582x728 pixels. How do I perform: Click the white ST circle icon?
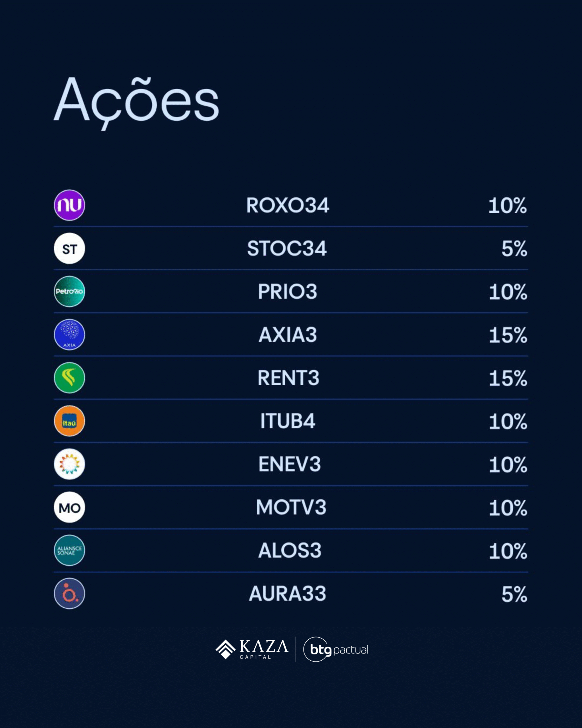coord(70,248)
